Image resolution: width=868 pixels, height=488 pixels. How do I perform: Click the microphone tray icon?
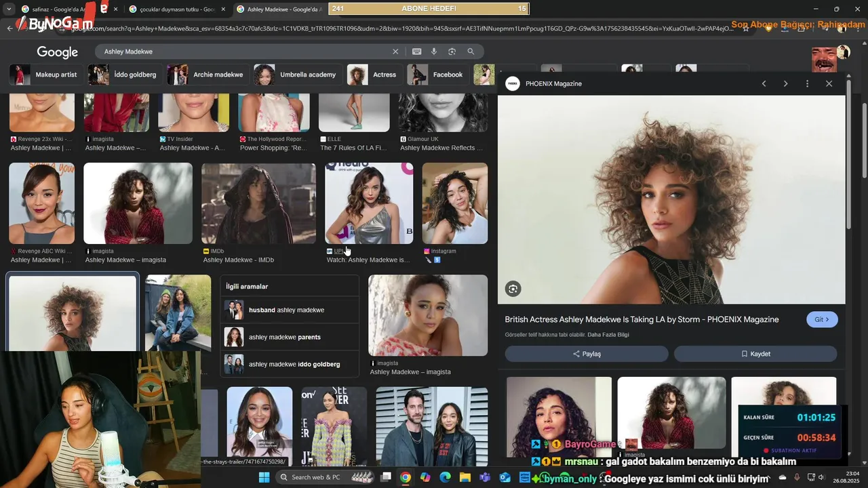[797, 477]
